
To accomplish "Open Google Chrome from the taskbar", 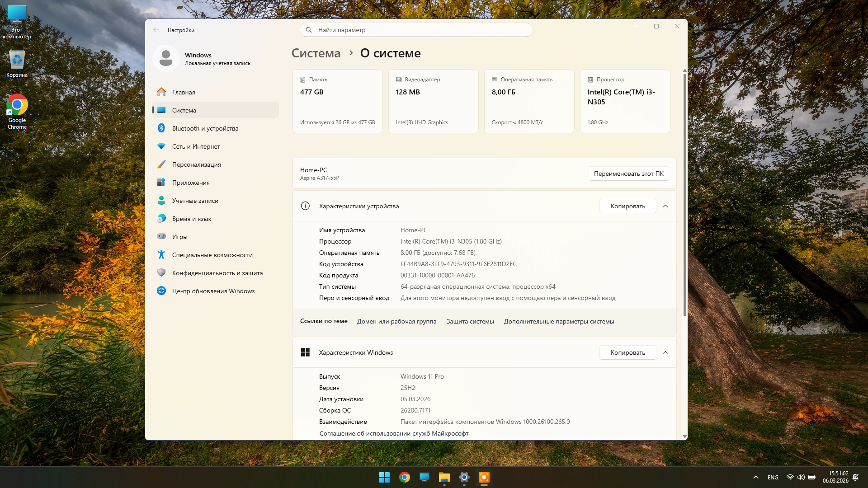I will pyautogui.click(x=405, y=477).
